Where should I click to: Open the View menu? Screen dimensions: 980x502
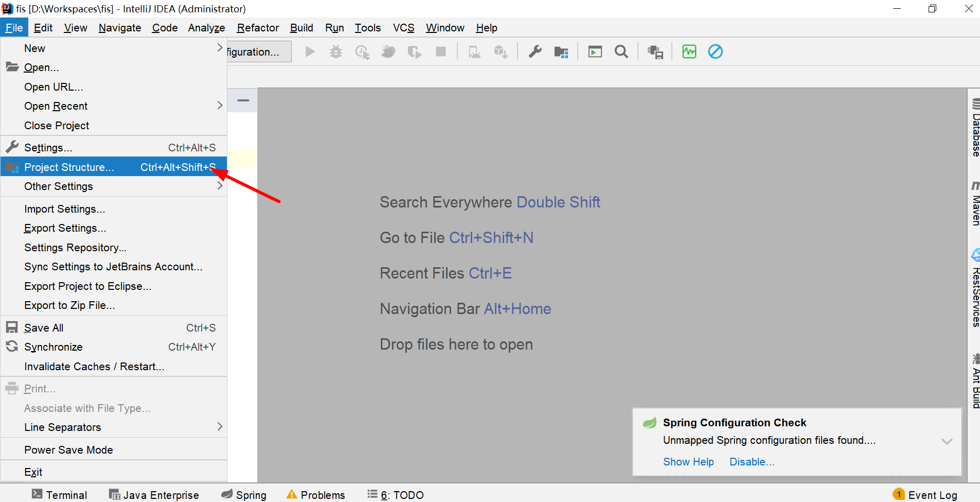click(76, 28)
